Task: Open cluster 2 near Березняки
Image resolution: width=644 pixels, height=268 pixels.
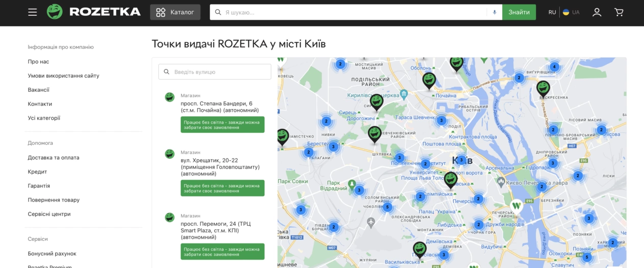Action: (542, 187)
